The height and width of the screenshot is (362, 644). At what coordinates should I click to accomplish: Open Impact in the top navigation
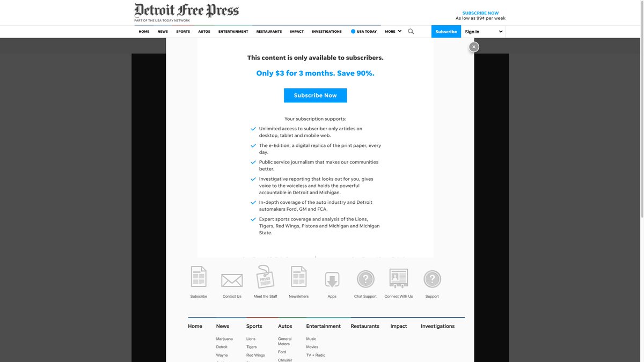click(297, 32)
